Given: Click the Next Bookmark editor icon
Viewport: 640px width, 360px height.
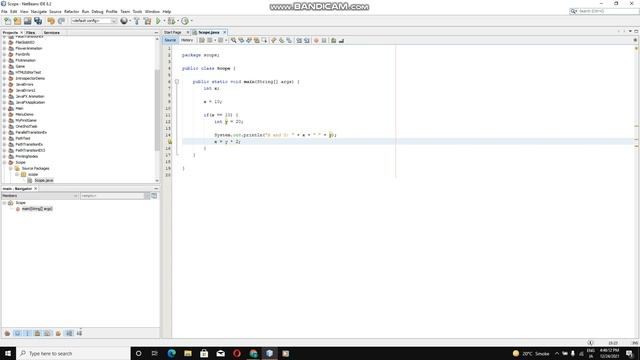Looking at the screenshot, I should [281, 40].
